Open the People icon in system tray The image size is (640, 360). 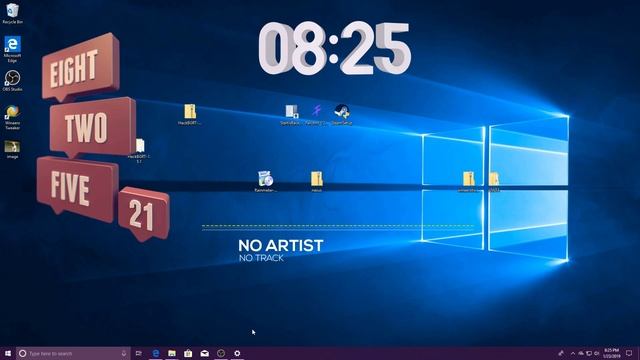click(561, 353)
